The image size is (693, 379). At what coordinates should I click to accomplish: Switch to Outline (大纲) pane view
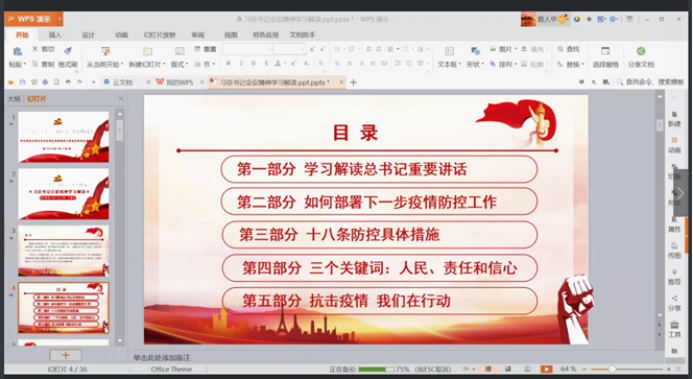[x=14, y=99]
